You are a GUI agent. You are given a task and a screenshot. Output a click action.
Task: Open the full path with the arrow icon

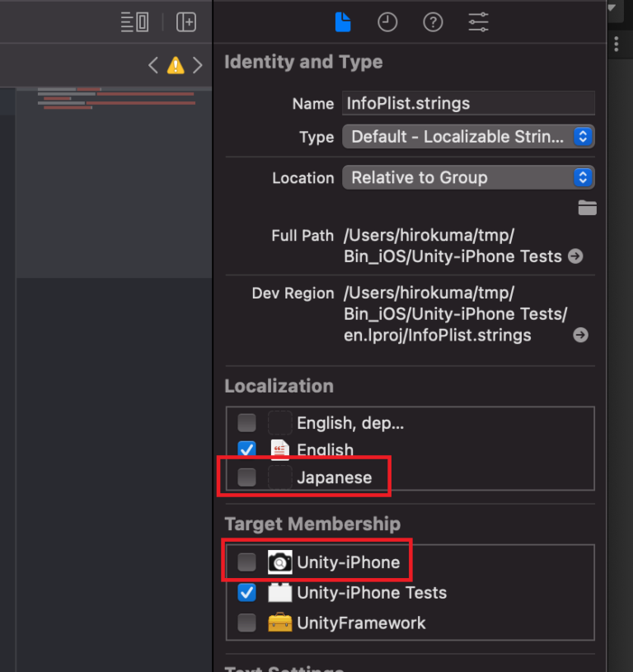(577, 256)
